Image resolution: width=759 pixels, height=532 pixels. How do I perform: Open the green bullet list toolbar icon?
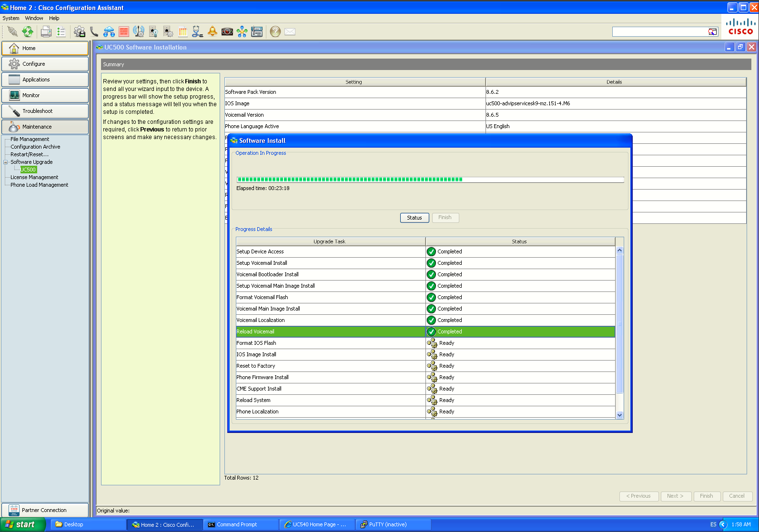click(x=61, y=32)
